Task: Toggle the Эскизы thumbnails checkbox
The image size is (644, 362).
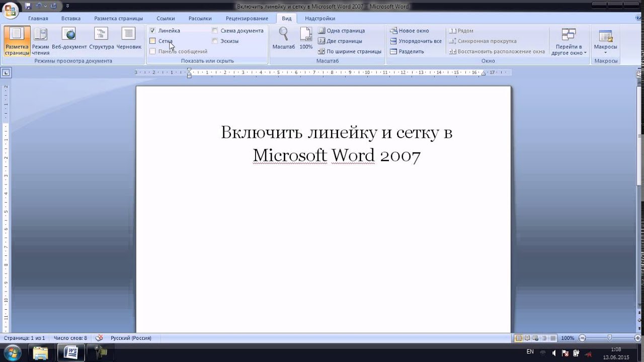Action: [215, 41]
